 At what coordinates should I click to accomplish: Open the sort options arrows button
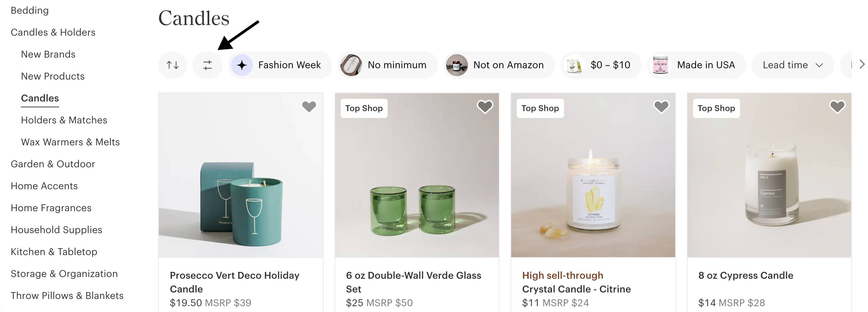tap(173, 65)
